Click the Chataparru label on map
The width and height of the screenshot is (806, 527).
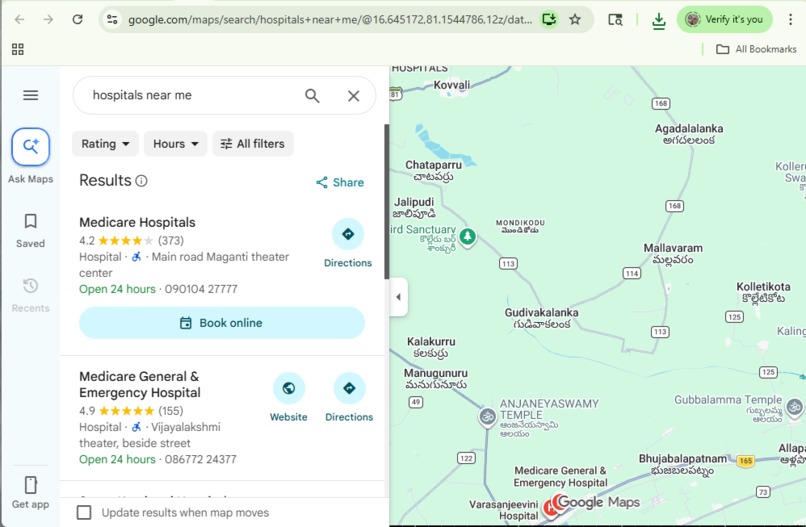click(433, 171)
